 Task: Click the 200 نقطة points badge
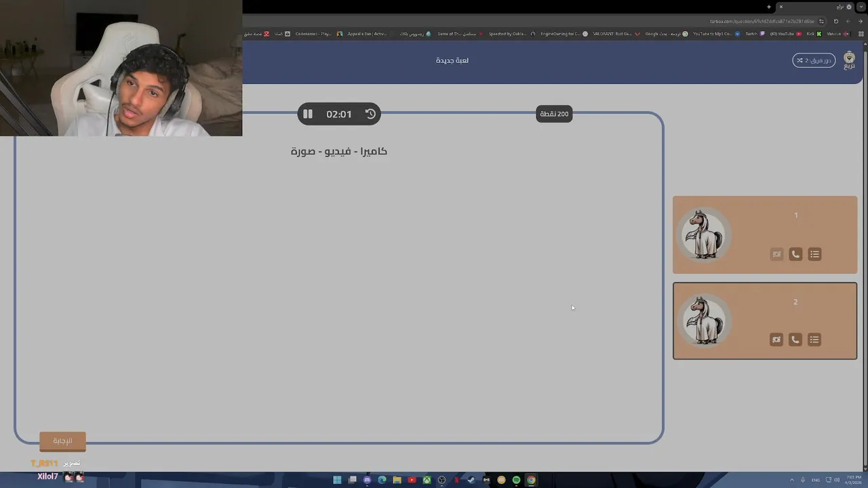554,114
